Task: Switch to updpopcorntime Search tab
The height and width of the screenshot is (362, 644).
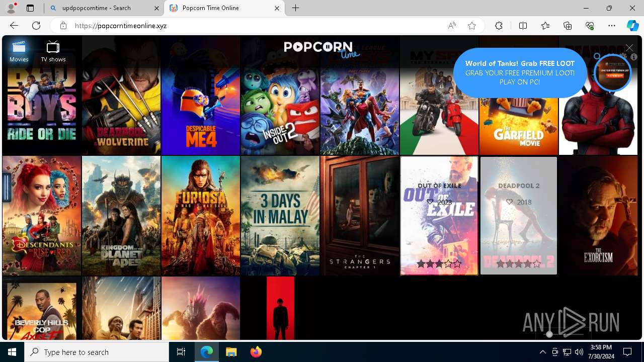Action: pyautogui.click(x=97, y=8)
